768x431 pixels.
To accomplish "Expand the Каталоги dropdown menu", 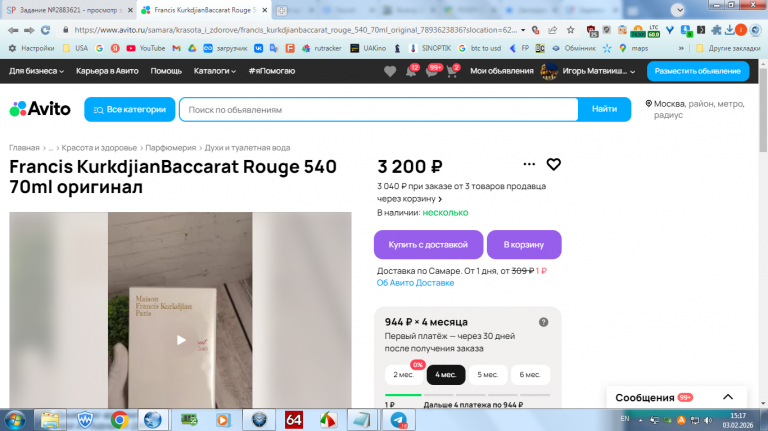I will tap(215, 71).
